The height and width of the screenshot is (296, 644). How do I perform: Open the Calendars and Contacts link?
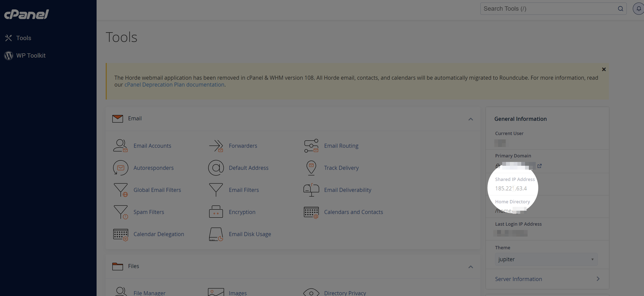click(x=353, y=212)
